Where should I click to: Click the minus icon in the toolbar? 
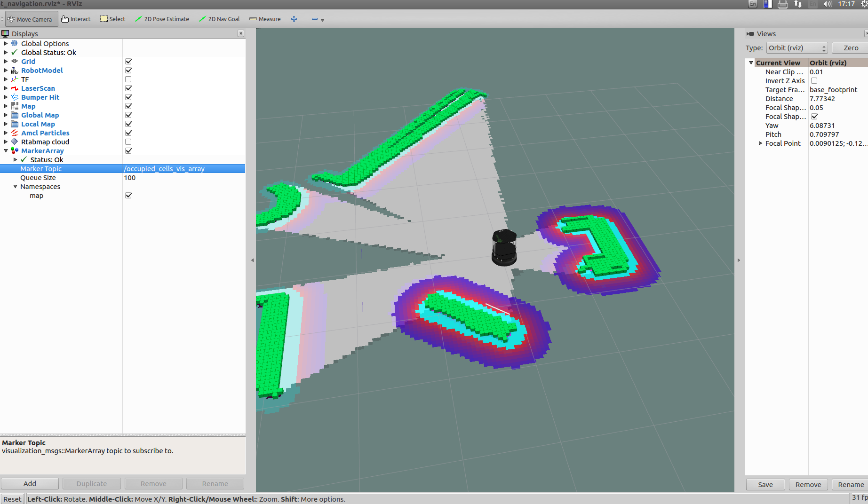[x=314, y=19]
